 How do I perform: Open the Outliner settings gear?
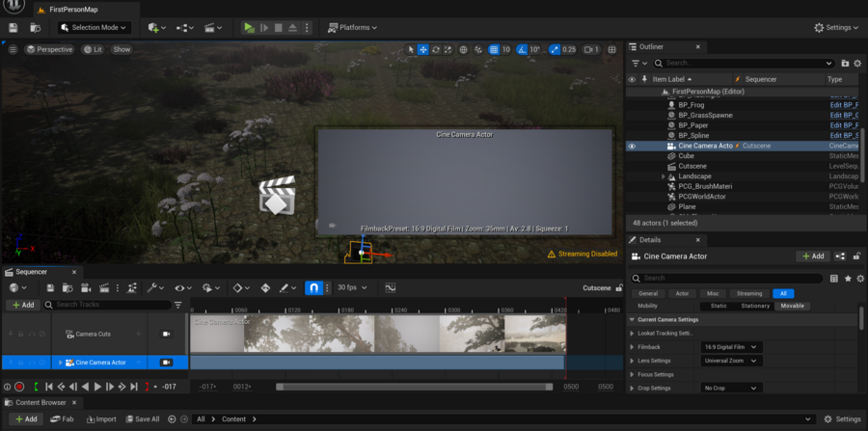[x=857, y=63]
